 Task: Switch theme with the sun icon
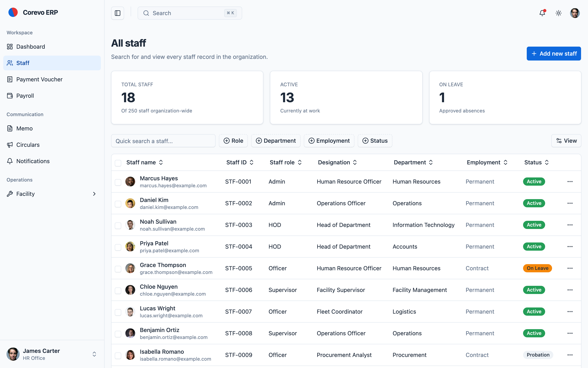point(559,13)
